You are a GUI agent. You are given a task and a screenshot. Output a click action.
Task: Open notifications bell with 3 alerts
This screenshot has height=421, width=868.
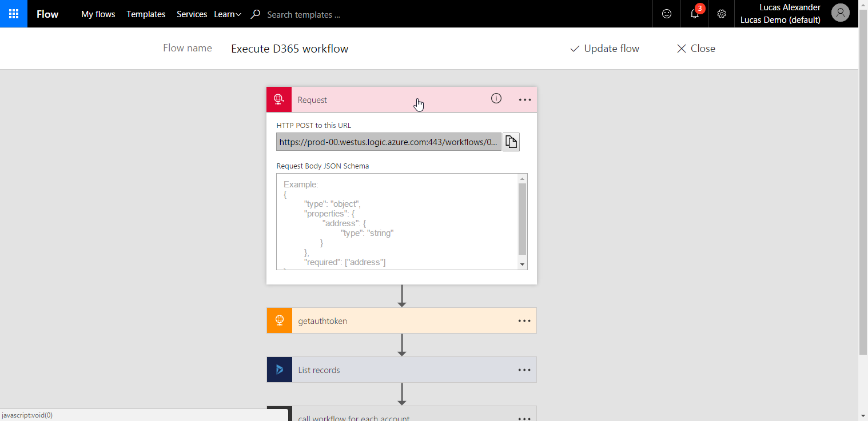[695, 14]
